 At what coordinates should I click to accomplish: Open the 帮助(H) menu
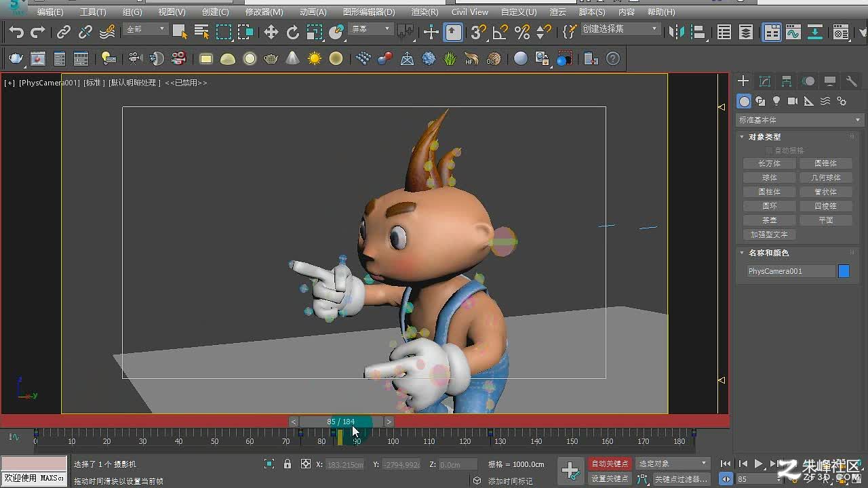660,12
